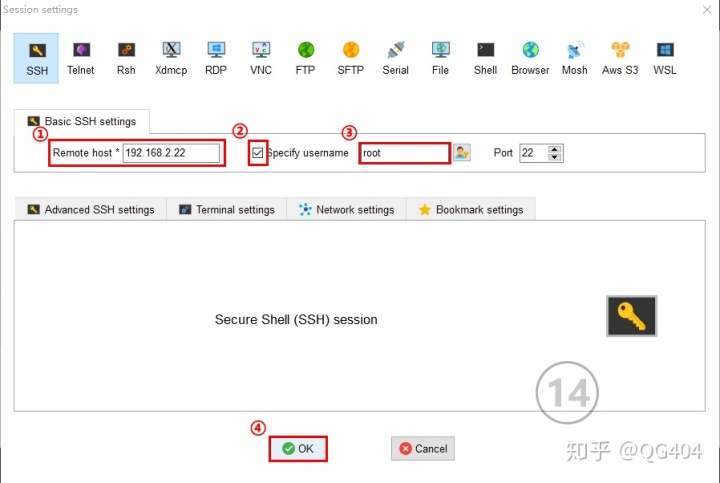Viewport: 720px width, 483px height.
Task: Open the Advanced SSH settings tab
Action: pos(91,209)
